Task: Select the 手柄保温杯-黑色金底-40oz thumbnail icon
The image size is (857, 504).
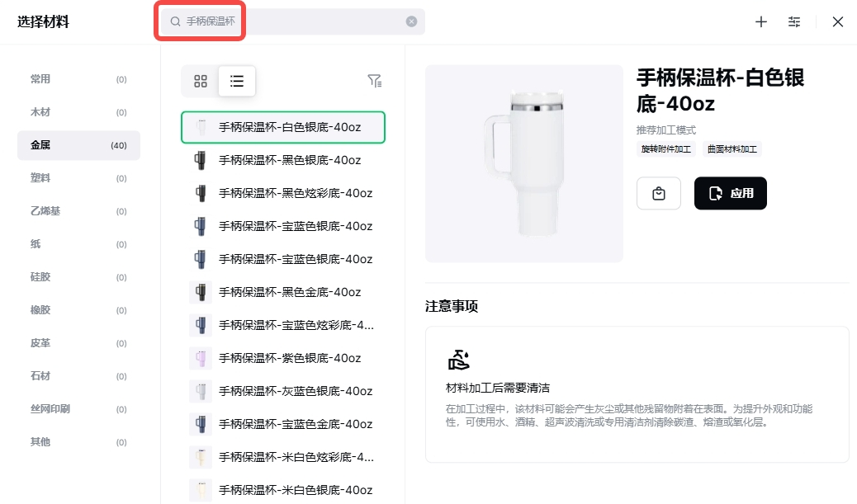Action: click(x=201, y=292)
